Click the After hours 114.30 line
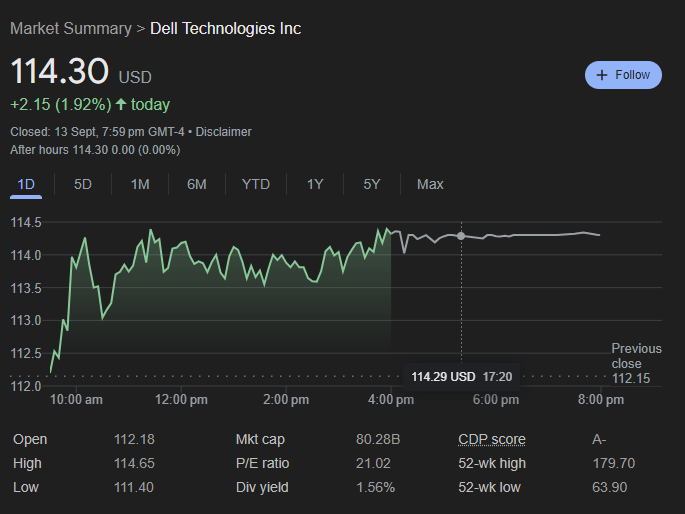685x514 pixels. 95,150
